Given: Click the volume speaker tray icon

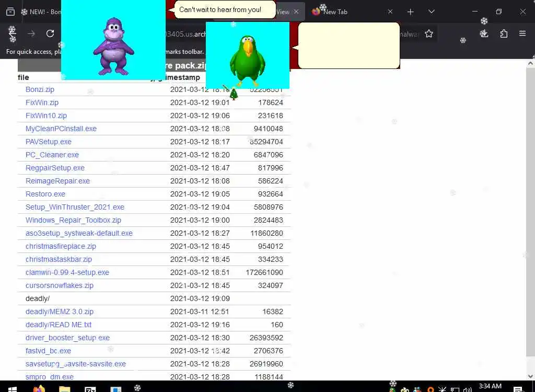Looking at the screenshot, I should tap(467, 389).
